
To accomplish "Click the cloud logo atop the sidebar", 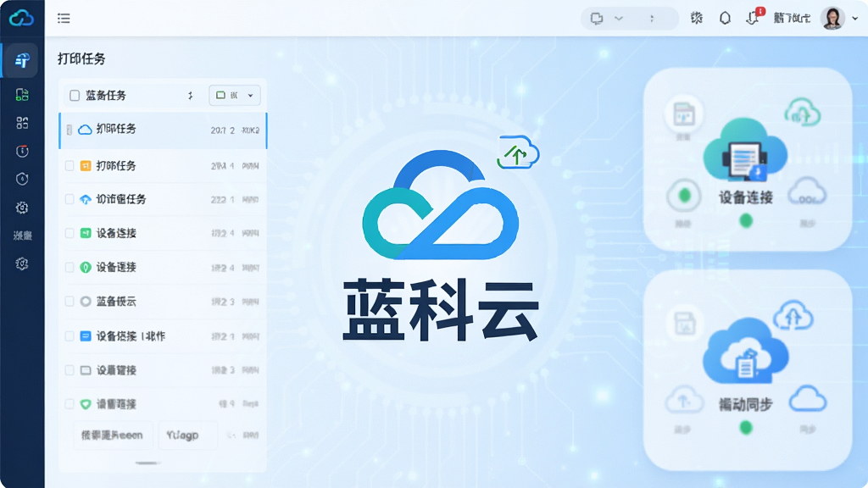I will tap(21, 19).
